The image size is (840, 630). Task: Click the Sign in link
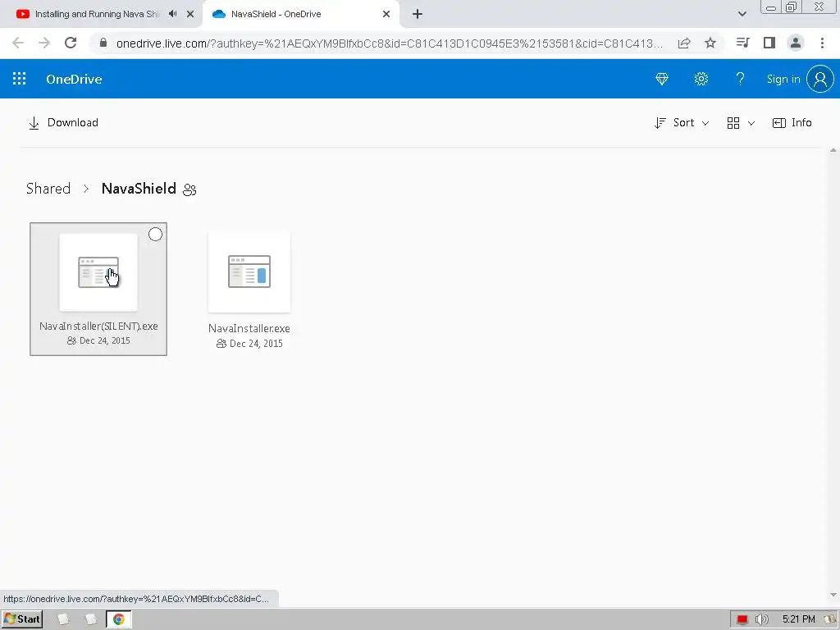pyautogui.click(x=783, y=80)
